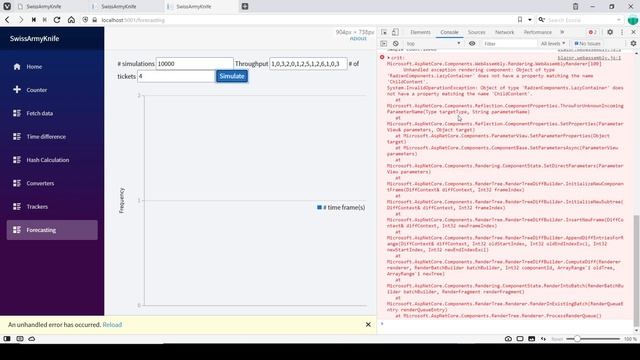
Task: Open a new browser tab
Action: (245, 7)
